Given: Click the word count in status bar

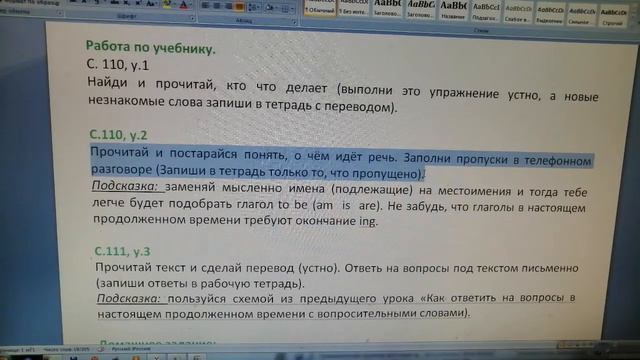Looking at the screenshot, I should [x=67, y=350].
